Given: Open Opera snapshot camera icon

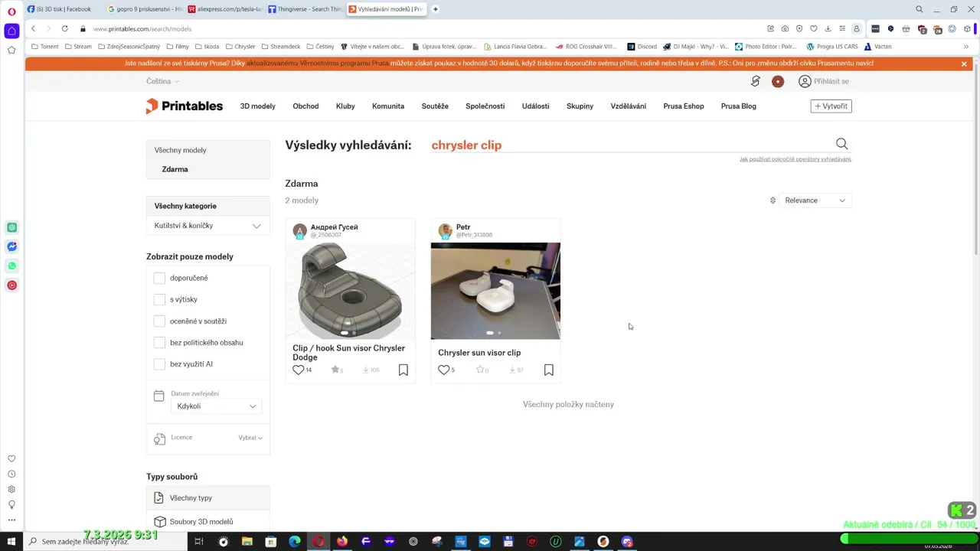Looking at the screenshot, I should point(785,28).
